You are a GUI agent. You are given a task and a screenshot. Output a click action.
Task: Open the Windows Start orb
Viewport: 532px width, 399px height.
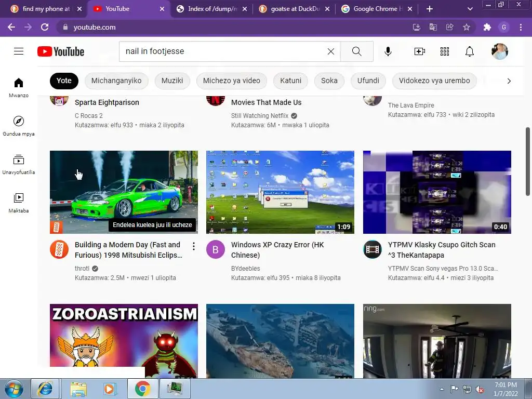pyautogui.click(x=14, y=389)
